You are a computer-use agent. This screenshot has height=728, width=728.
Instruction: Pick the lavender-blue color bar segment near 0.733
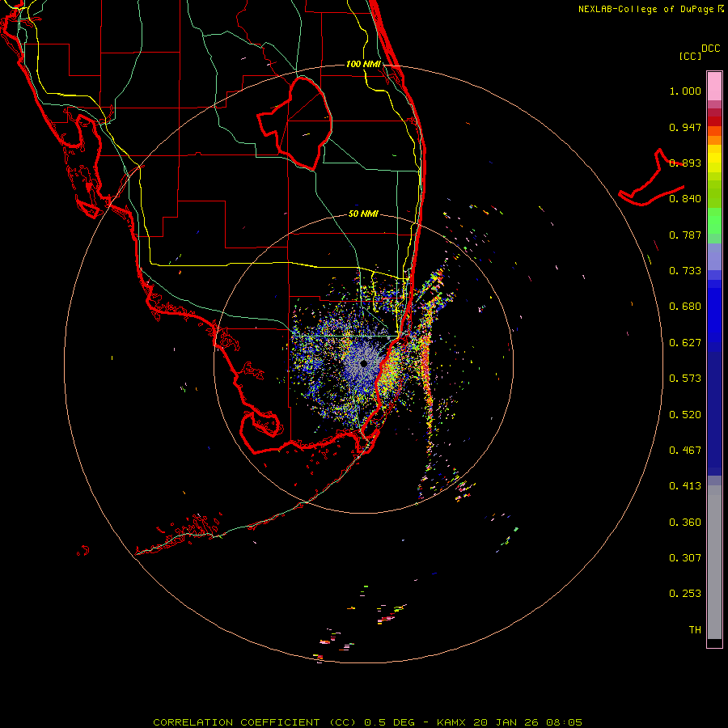point(714,257)
